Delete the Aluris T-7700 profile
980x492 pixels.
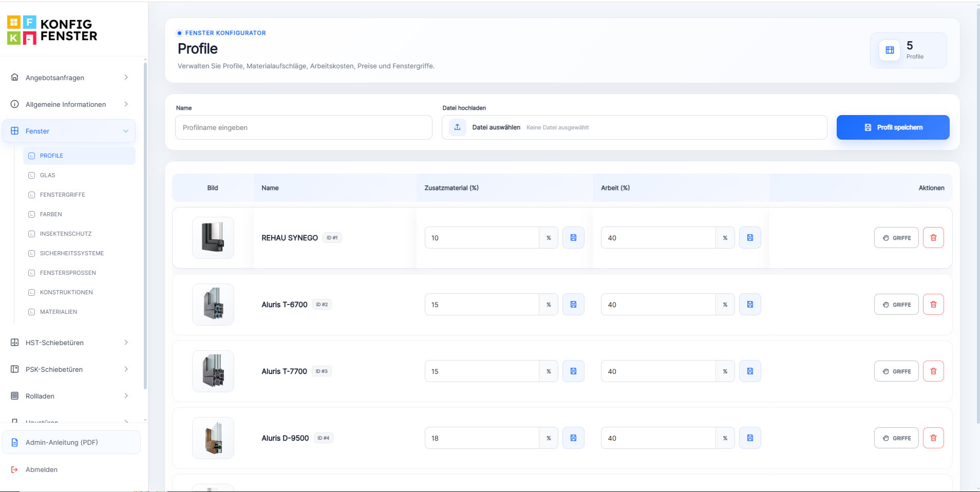933,371
